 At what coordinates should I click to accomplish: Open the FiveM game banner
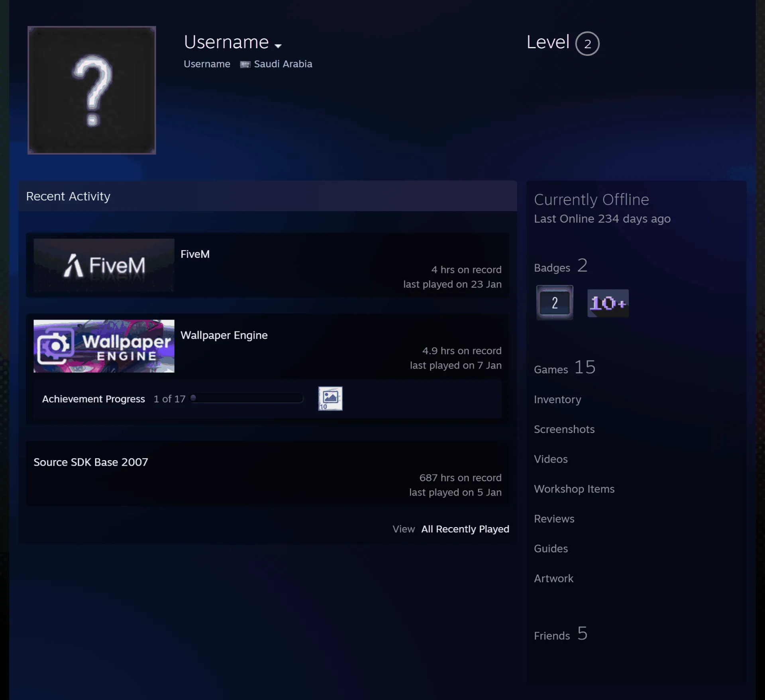point(104,265)
